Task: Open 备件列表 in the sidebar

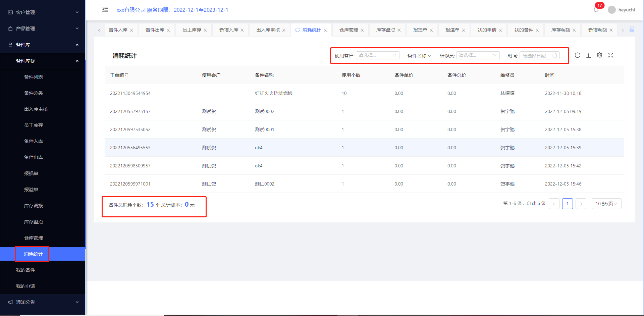Action: coord(34,77)
